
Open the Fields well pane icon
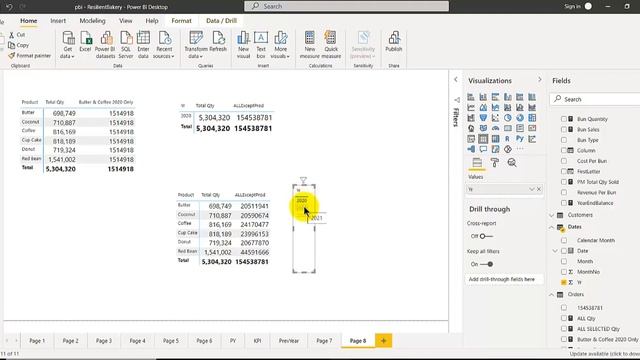click(x=477, y=163)
